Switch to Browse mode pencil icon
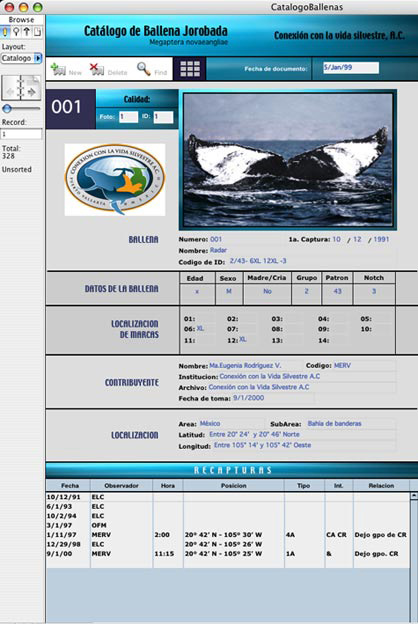Screen dimensions: 418x624 pos(6,31)
